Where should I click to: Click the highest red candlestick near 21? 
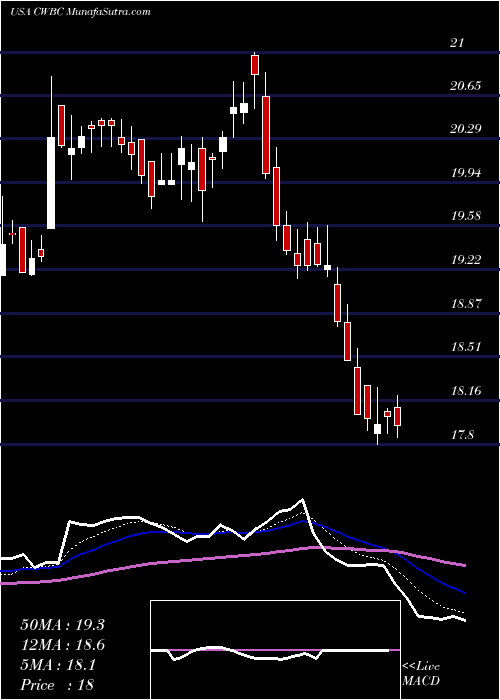coord(255,65)
